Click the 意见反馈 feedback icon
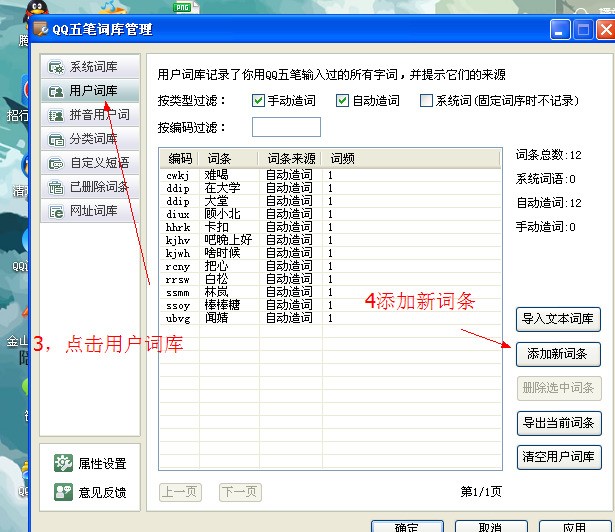615x532 pixels. point(63,492)
